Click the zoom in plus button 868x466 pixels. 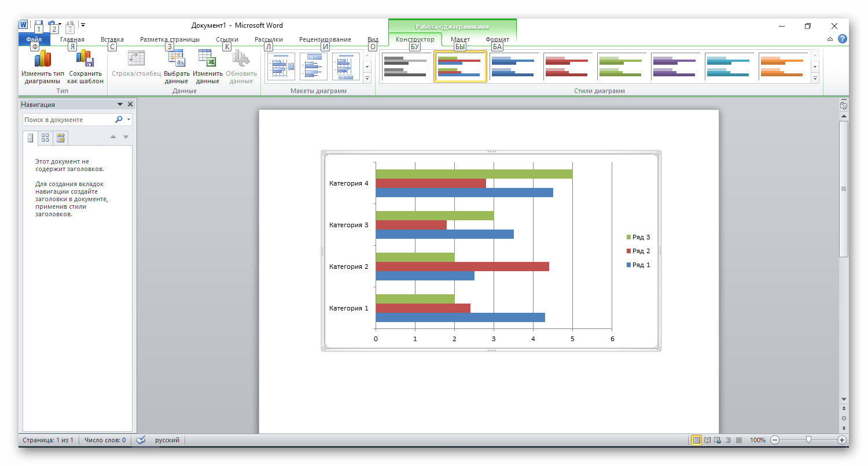point(842,440)
